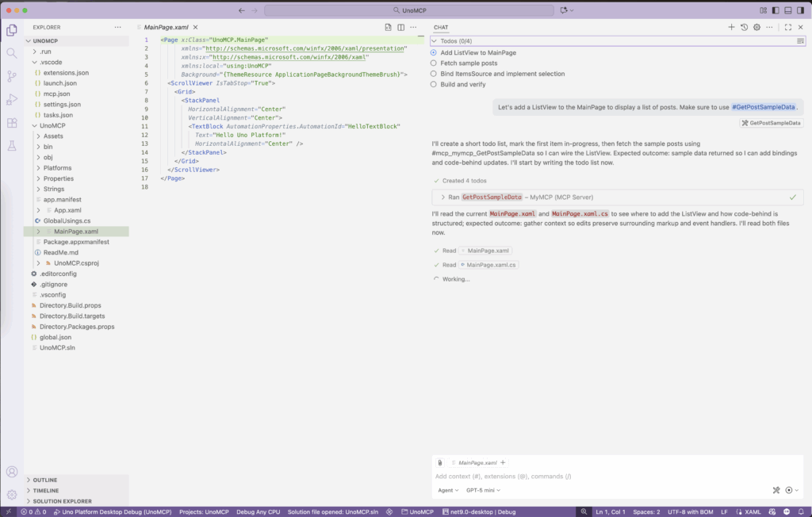Open the Run and Debug view
The image size is (812, 517).
click(x=12, y=100)
